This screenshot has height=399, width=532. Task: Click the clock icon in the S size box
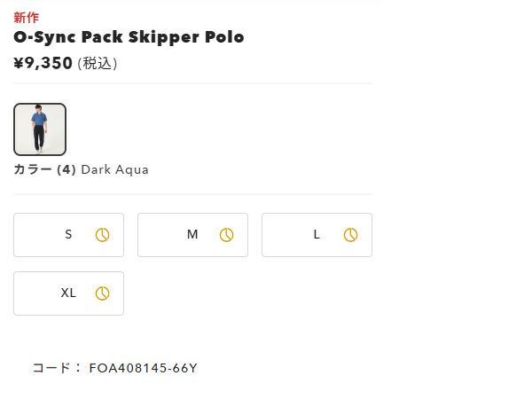point(102,235)
